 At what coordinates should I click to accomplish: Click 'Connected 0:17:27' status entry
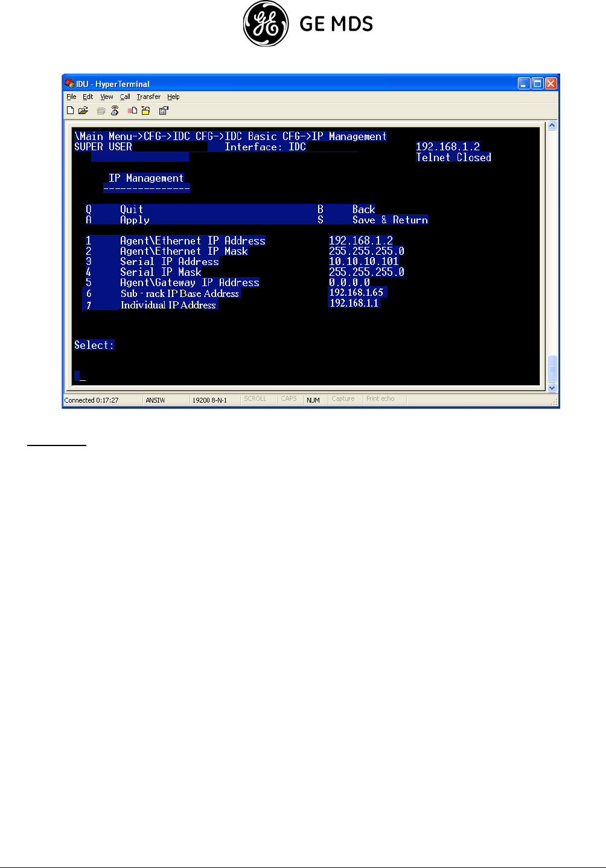92,400
